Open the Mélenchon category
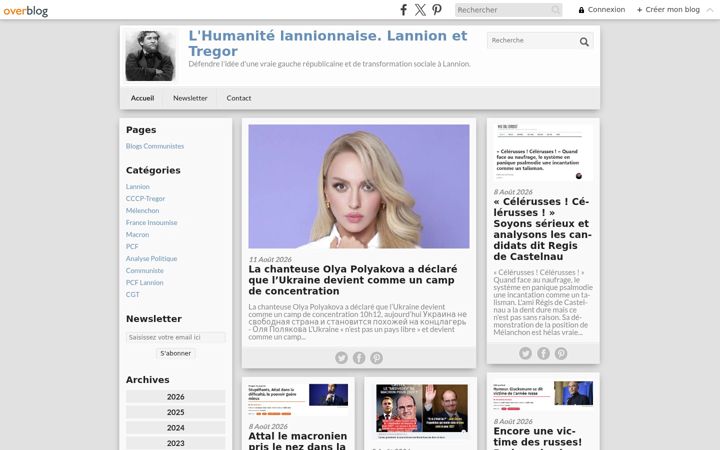Viewport: 720px width, 450px height. point(142,210)
